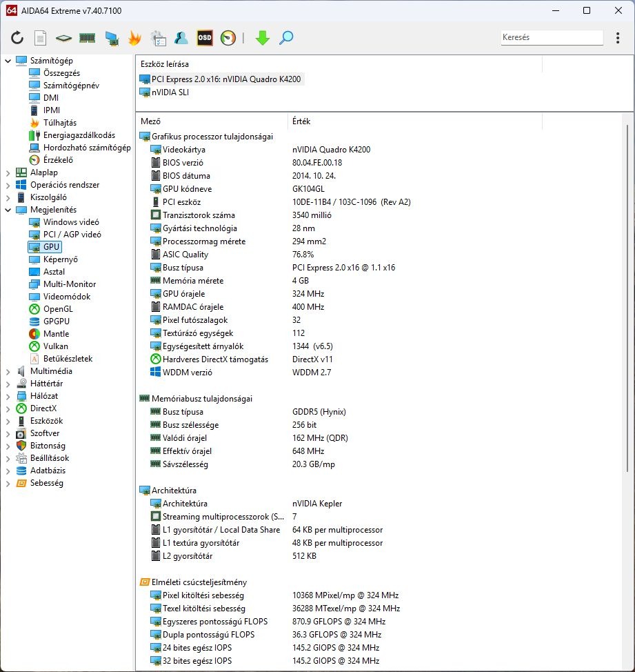The width and height of the screenshot is (635, 672).
Task: Select Sebesség in the tree
Action: 47,483
